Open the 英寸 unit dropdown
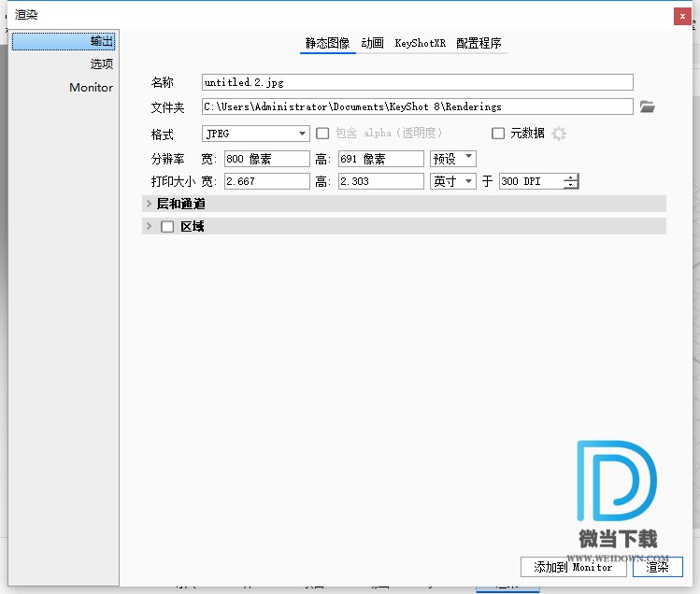The width and height of the screenshot is (700, 594). coord(453,181)
